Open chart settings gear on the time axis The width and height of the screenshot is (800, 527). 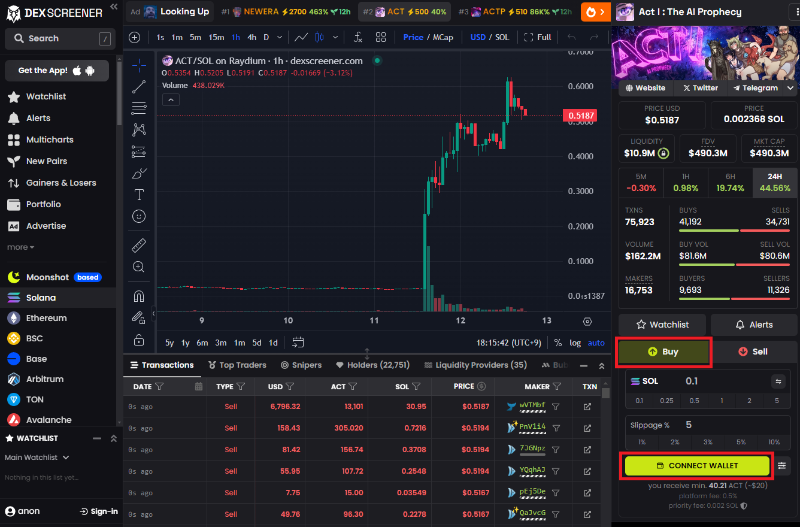[x=587, y=321]
